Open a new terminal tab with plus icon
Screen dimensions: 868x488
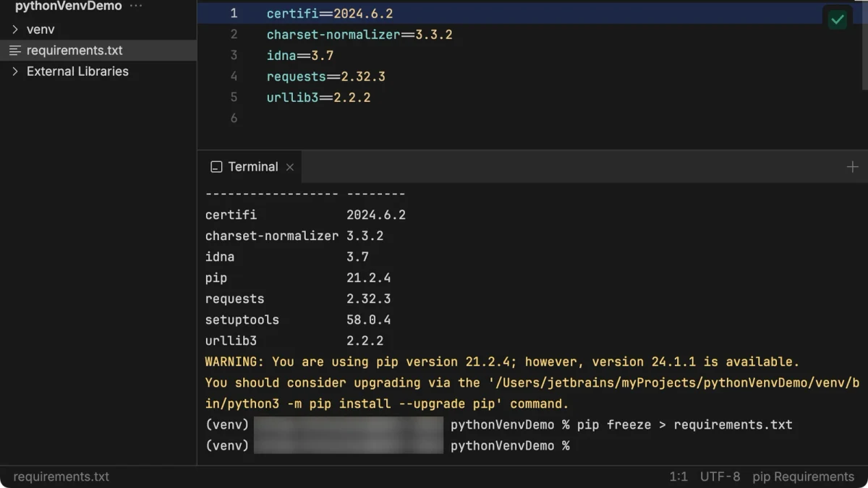point(852,167)
